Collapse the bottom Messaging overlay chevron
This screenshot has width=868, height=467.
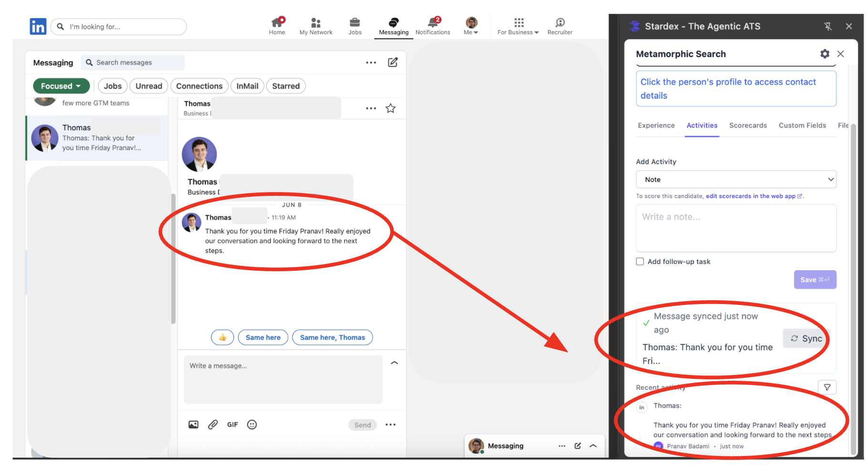[x=593, y=446]
